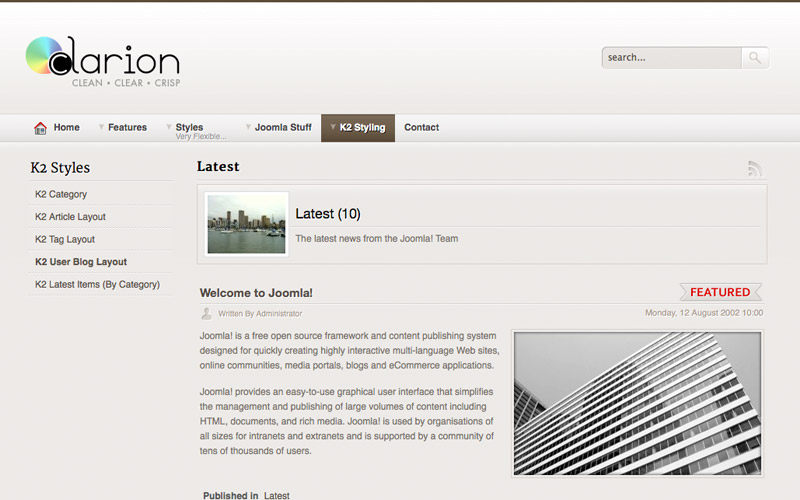The image size is (800, 500).
Task: Click the author avatar icon near Administrator
Action: (206, 313)
